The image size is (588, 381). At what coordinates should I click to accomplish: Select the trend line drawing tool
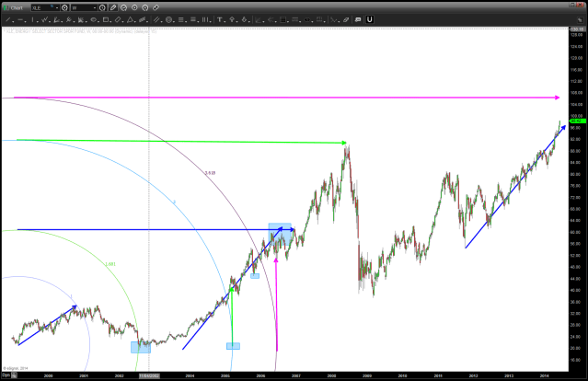7,19
